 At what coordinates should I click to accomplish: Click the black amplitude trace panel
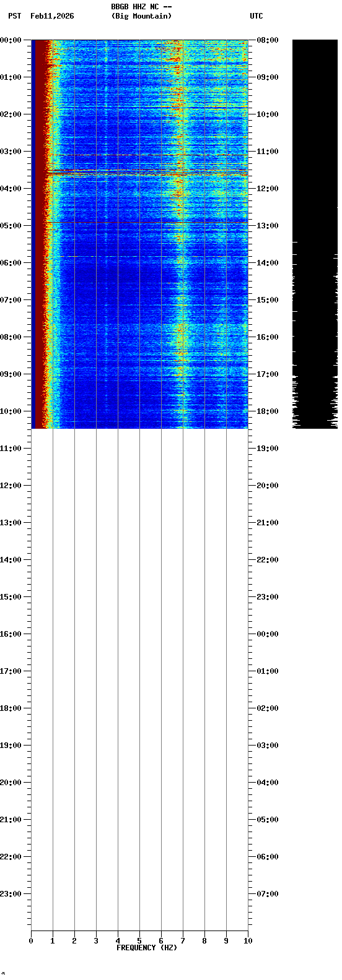(x=315, y=234)
